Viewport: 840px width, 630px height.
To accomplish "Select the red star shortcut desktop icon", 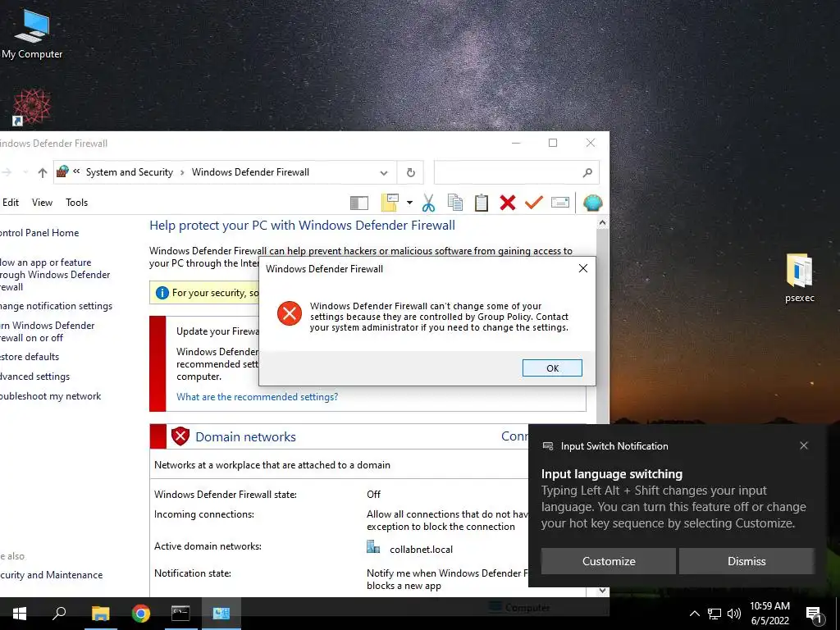I will point(31,107).
